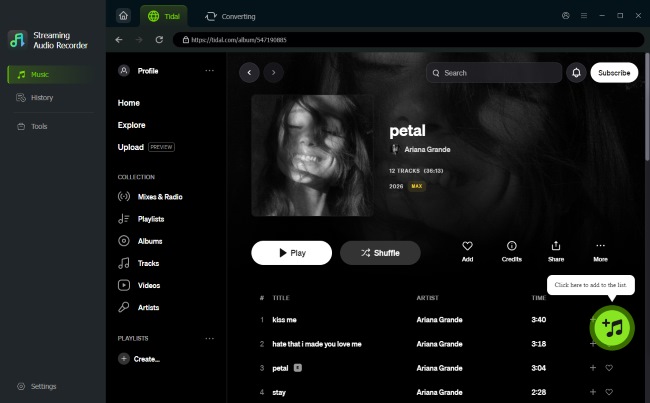Click the Streaming Audio Recorder logo
650x403 pixels.
point(17,40)
